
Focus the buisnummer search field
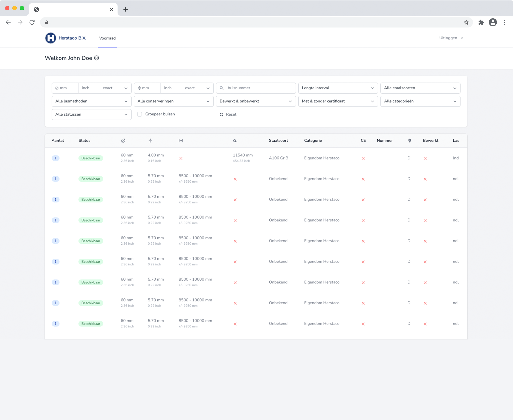[x=259, y=88]
